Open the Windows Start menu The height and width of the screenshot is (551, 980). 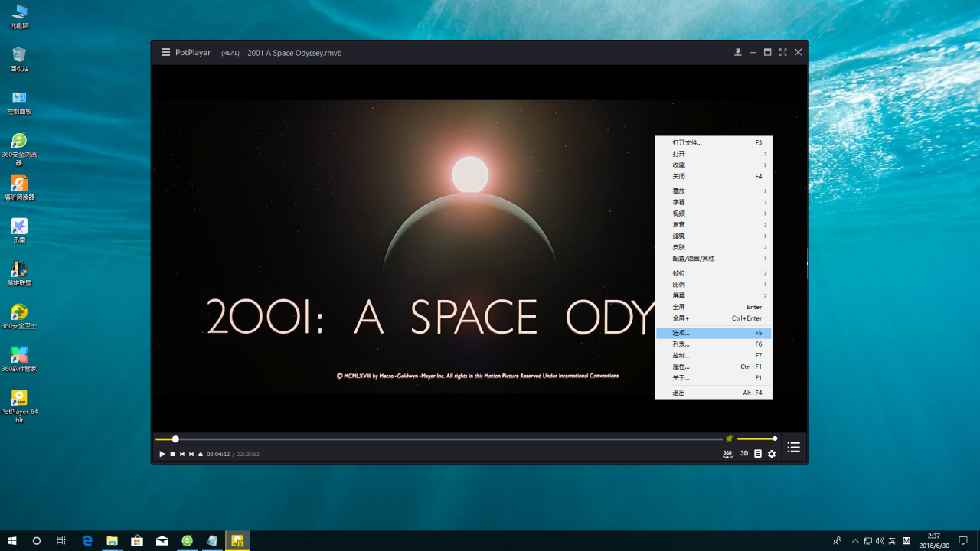coord(12,540)
